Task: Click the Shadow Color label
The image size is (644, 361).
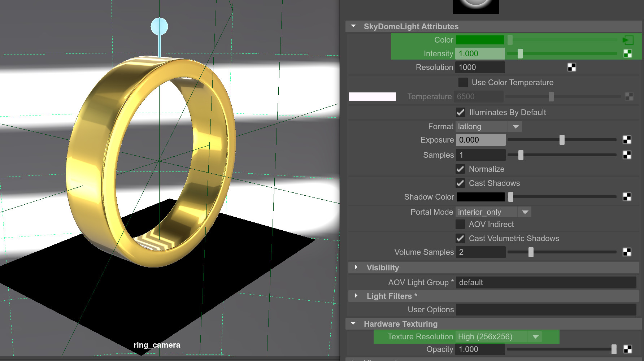Action: 429,197
